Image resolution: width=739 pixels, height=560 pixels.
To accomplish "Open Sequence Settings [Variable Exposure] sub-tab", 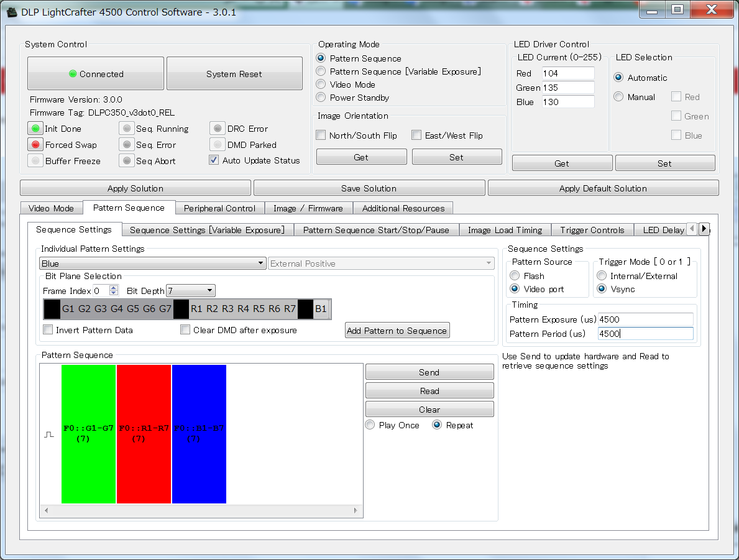I will (208, 229).
